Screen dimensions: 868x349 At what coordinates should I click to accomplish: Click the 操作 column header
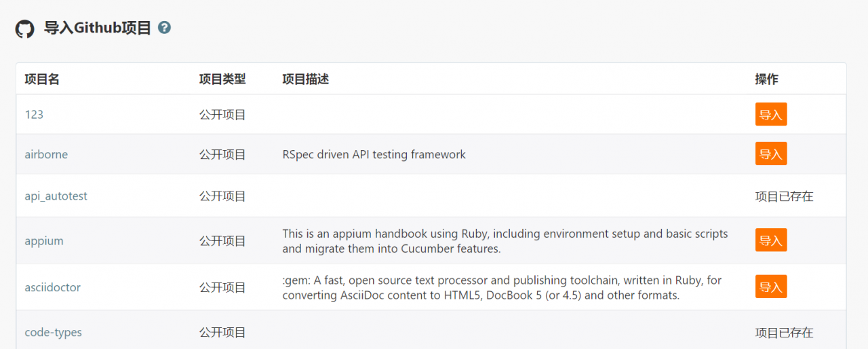click(767, 79)
